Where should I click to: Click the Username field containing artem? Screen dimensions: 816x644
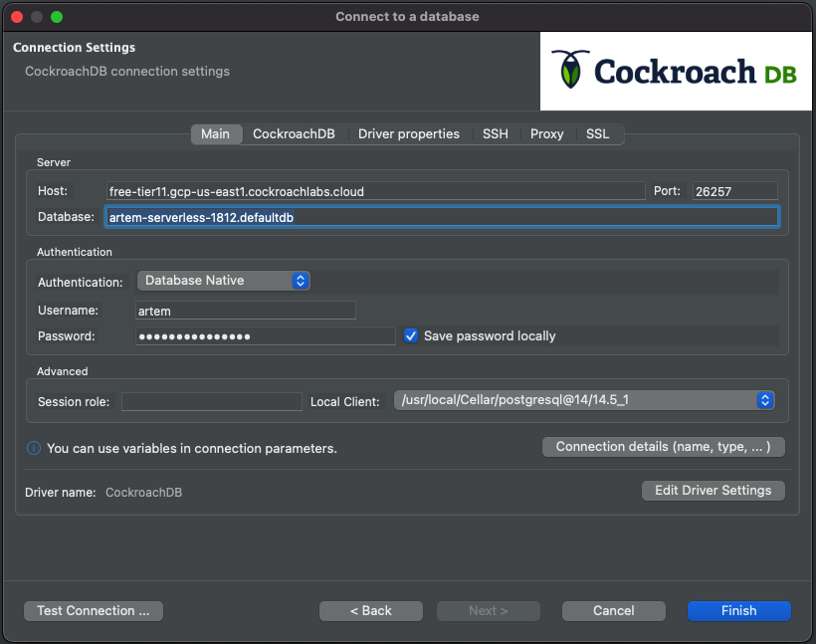(246, 311)
